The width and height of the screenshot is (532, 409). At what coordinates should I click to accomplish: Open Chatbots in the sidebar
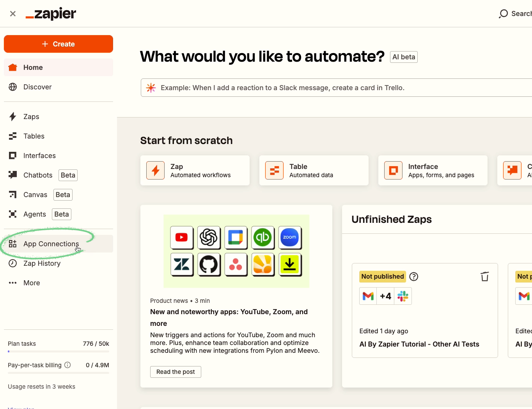tap(59, 175)
